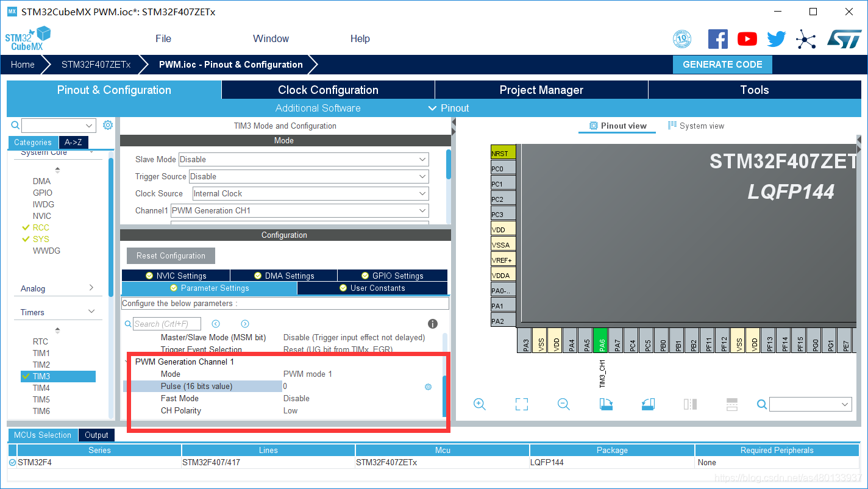Switch to System view

coord(696,126)
